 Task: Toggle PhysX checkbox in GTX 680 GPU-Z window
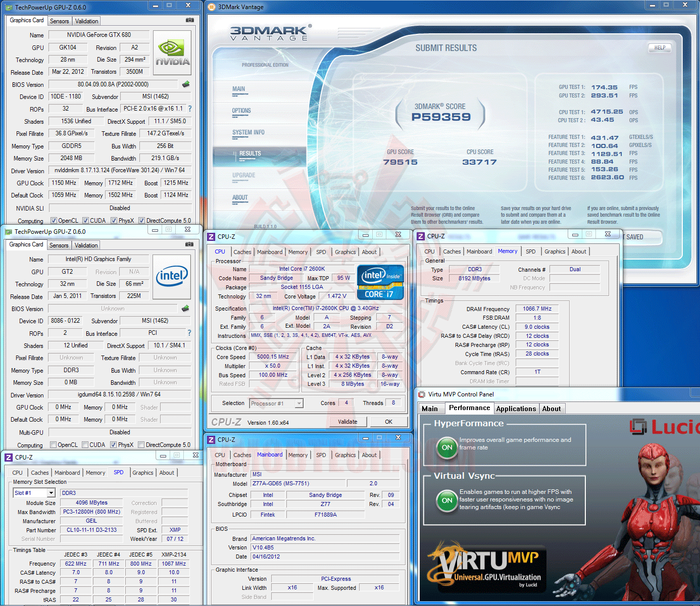click(114, 221)
